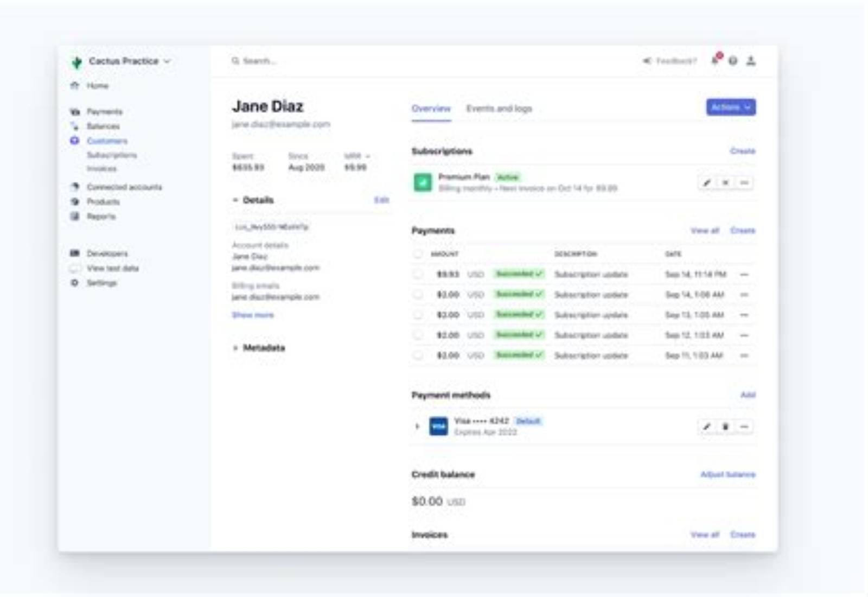Open the MRR dropdown arrow

368,156
